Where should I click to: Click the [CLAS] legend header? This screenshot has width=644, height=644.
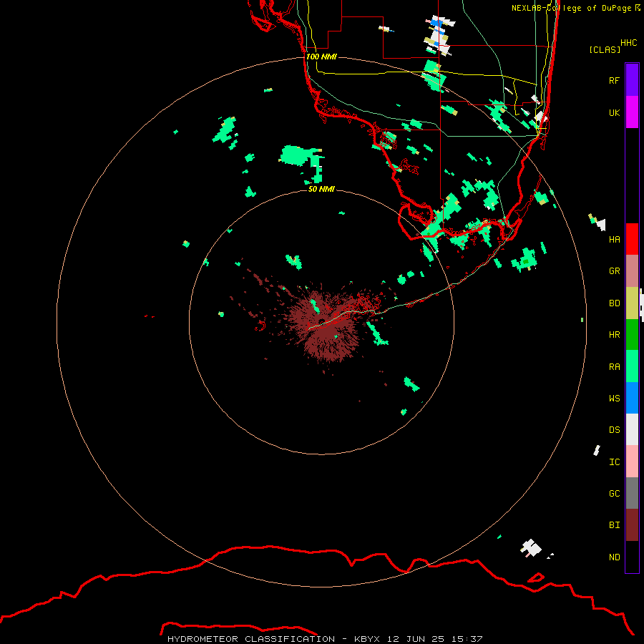(605, 49)
